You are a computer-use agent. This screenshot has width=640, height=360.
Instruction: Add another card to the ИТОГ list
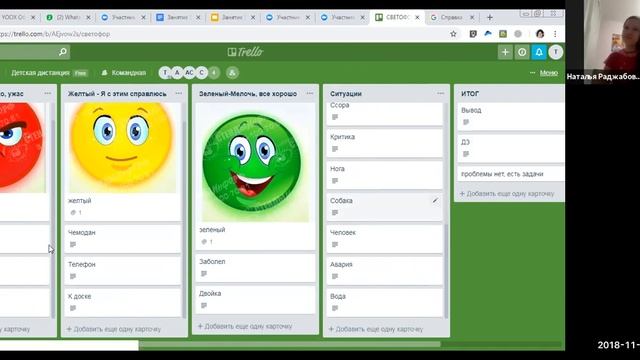pos(507,193)
